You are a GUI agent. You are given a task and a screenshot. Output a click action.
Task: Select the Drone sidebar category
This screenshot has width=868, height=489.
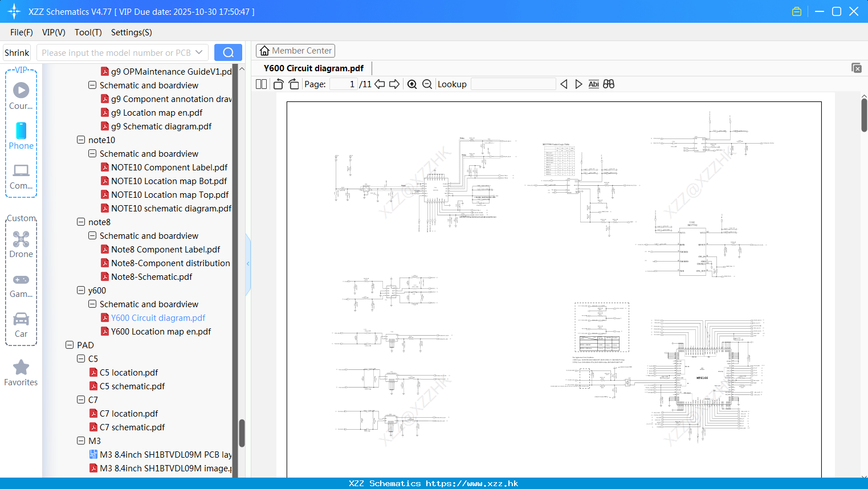click(x=21, y=244)
